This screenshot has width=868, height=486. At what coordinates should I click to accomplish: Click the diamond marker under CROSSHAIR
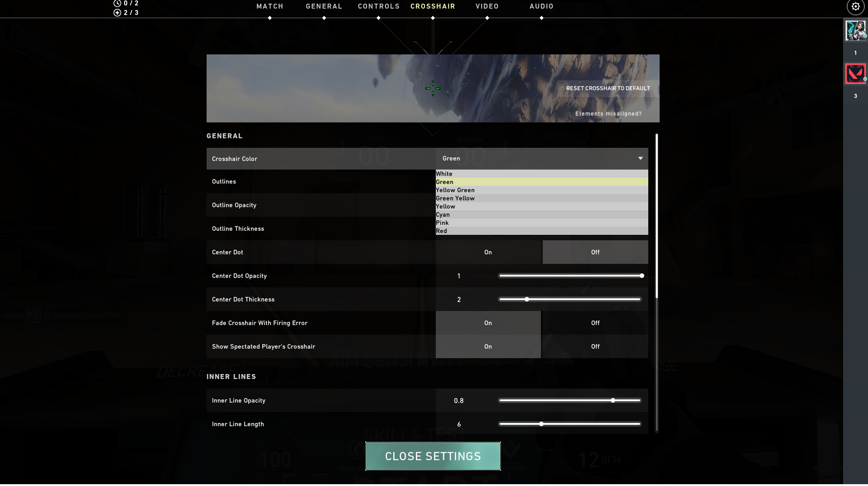click(433, 18)
